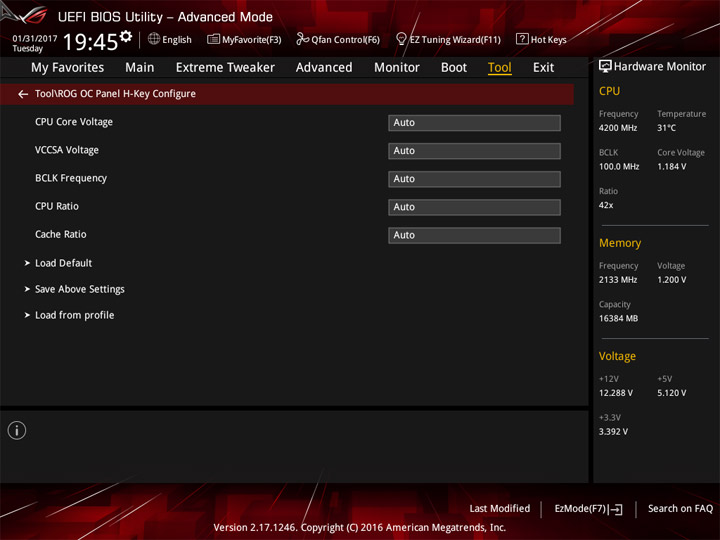Open VCCSA Voltage Auto field

pyautogui.click(x=474, y=151)
